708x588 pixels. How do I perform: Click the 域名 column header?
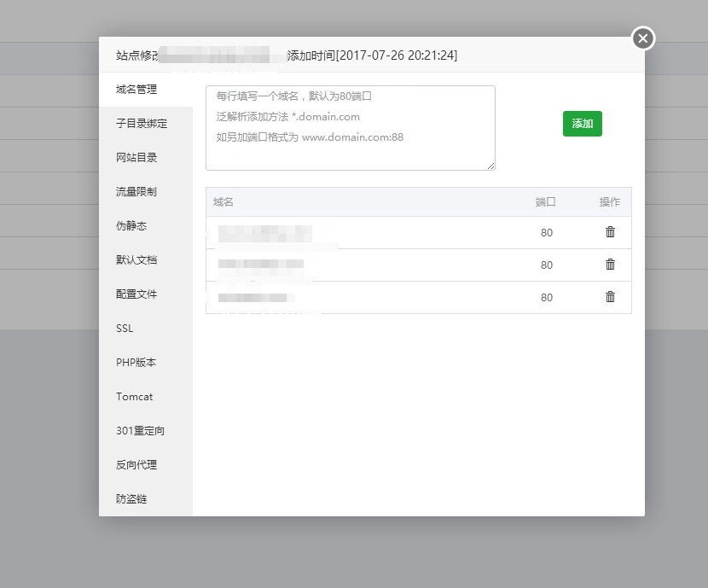click(x=223, y=202)
